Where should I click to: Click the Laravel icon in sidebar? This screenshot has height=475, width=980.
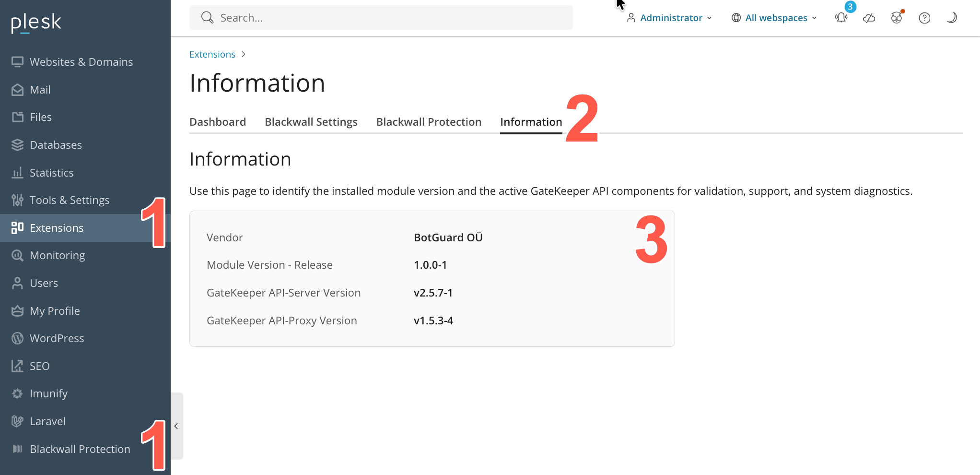[18, 421]
